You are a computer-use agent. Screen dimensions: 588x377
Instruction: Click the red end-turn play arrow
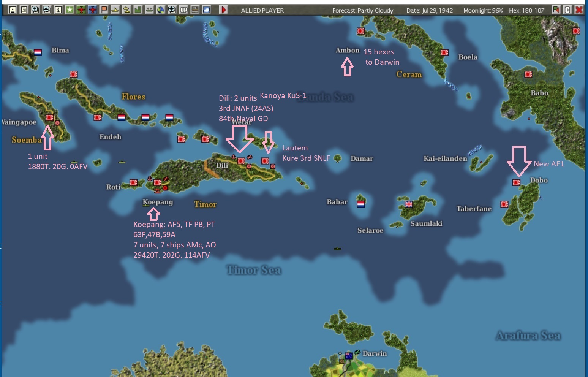pos(224,10)
